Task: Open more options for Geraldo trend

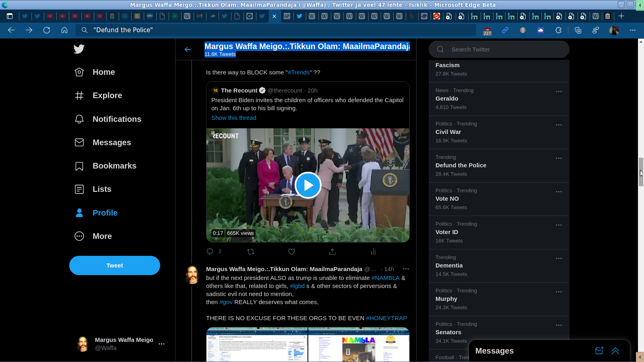Action: click(x=559, y=92)
